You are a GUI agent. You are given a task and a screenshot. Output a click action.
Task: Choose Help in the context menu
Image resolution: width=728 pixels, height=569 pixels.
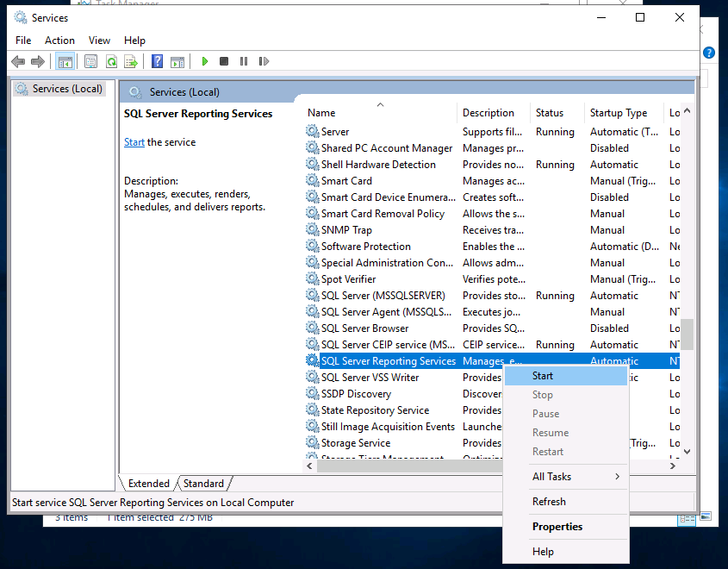click(x=565, y=552)
